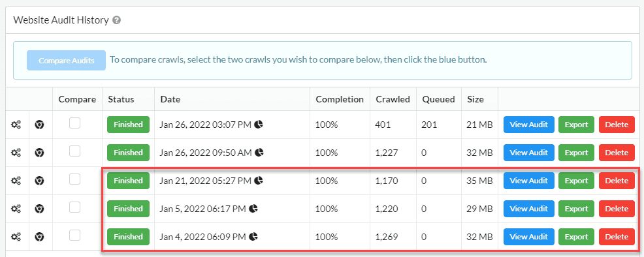Screen dimensions: 644x257
Task: Click crawled count 401
Action: point(382,125)
